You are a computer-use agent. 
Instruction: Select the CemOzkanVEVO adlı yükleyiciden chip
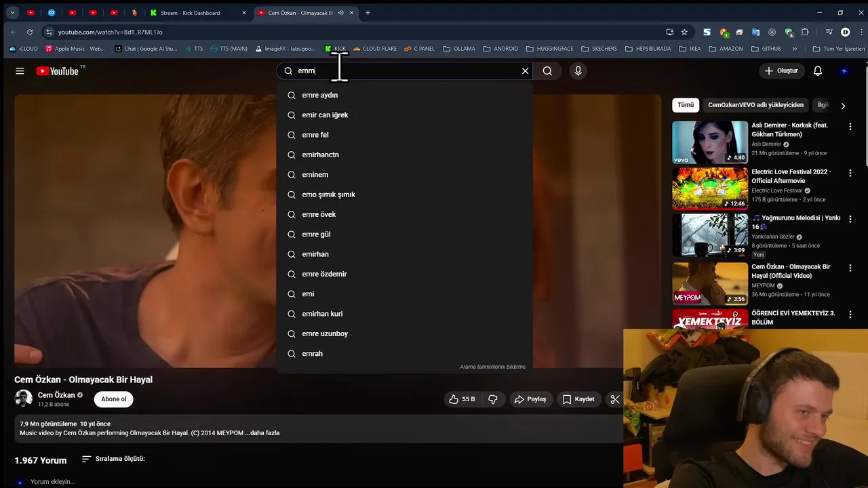(x=755, y=105)
